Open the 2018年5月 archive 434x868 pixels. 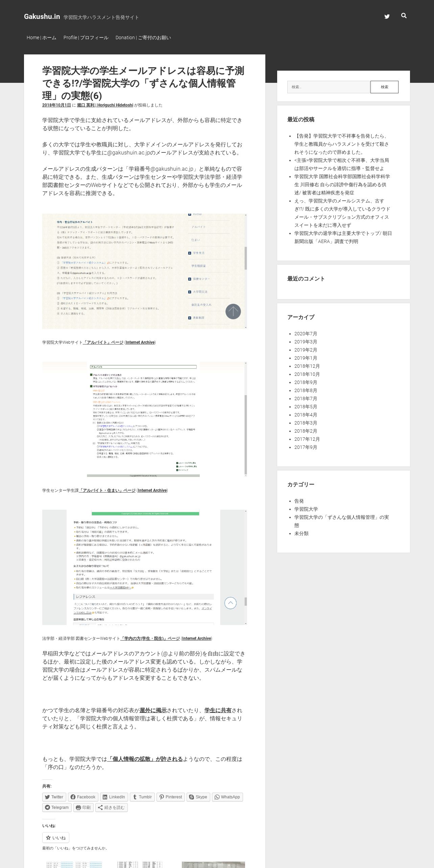306,407
